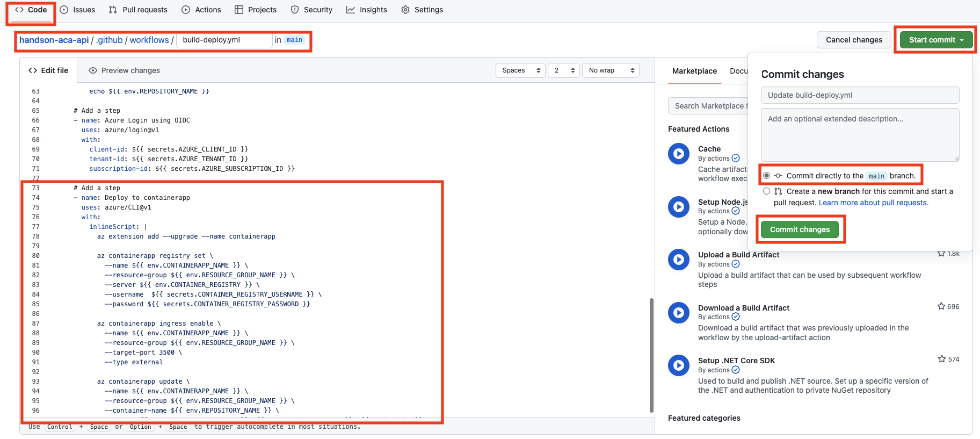Open the handson-aca-api repository link

point(54,40)
